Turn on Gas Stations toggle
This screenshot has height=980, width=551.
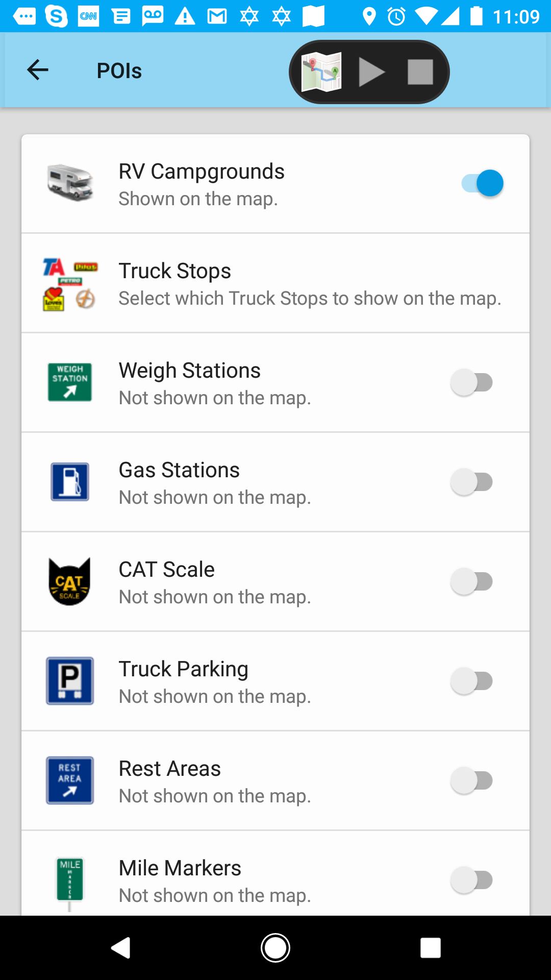(472, 482)
